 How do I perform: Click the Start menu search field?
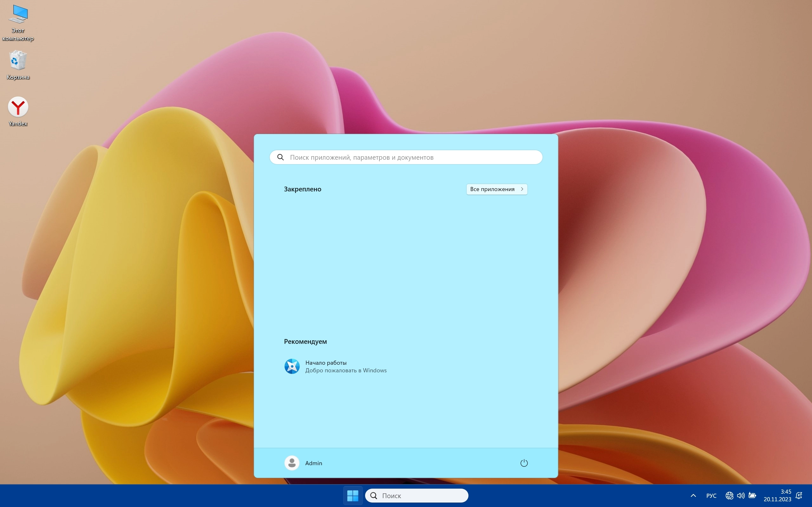pyautogui.click(x=406, y=157)
